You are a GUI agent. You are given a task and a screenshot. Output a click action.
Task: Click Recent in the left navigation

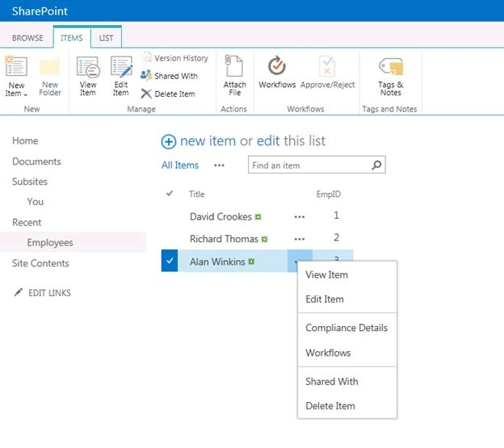(27, 222)
